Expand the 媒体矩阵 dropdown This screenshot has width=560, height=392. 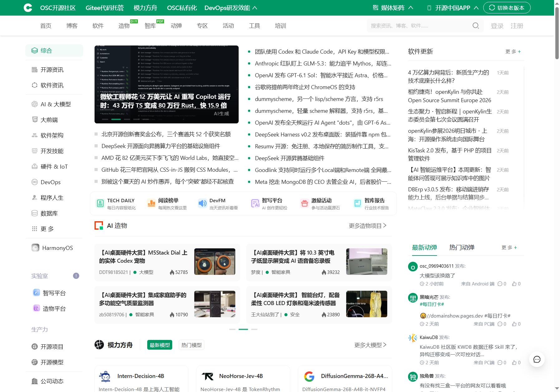click(393, 8)
